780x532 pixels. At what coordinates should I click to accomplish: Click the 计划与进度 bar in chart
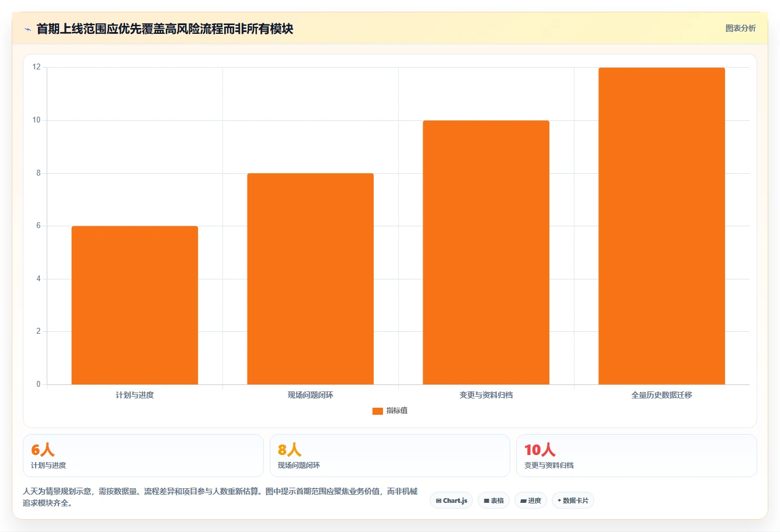pos(135,305)
